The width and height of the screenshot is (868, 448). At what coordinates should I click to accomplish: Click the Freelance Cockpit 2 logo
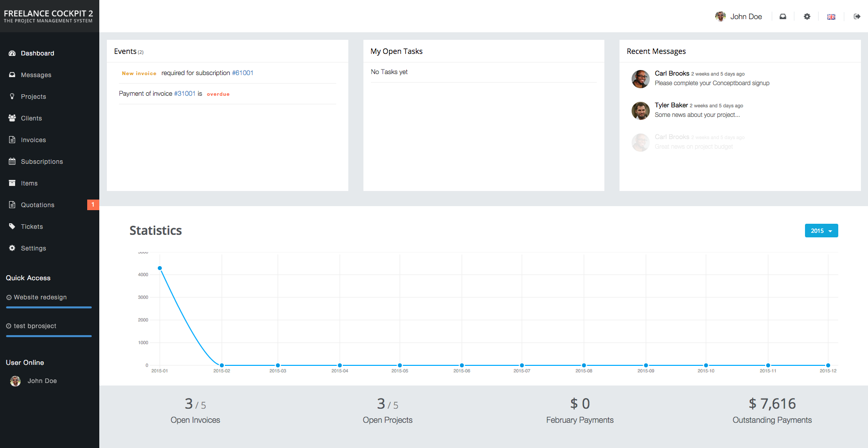click(48, 16)
